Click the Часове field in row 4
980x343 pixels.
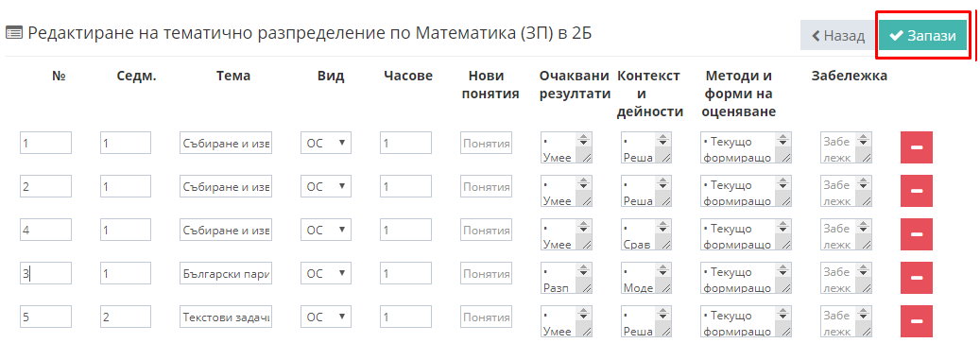405,273
